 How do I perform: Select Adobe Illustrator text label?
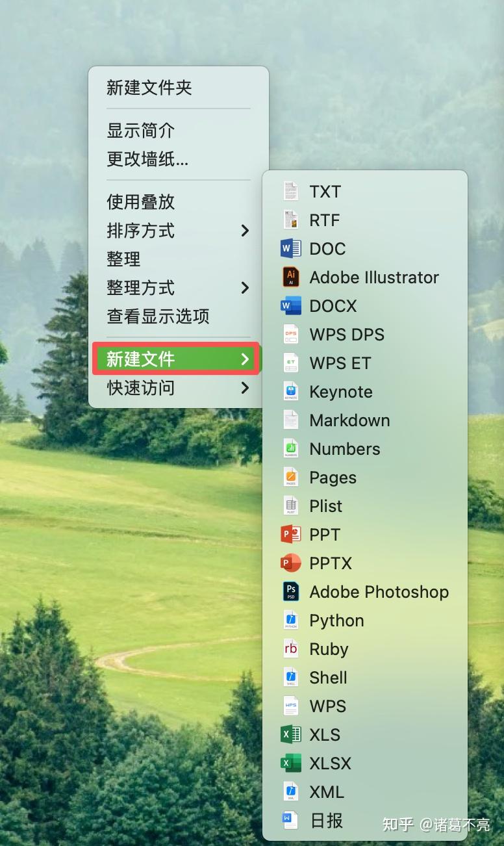coord(375,277)
